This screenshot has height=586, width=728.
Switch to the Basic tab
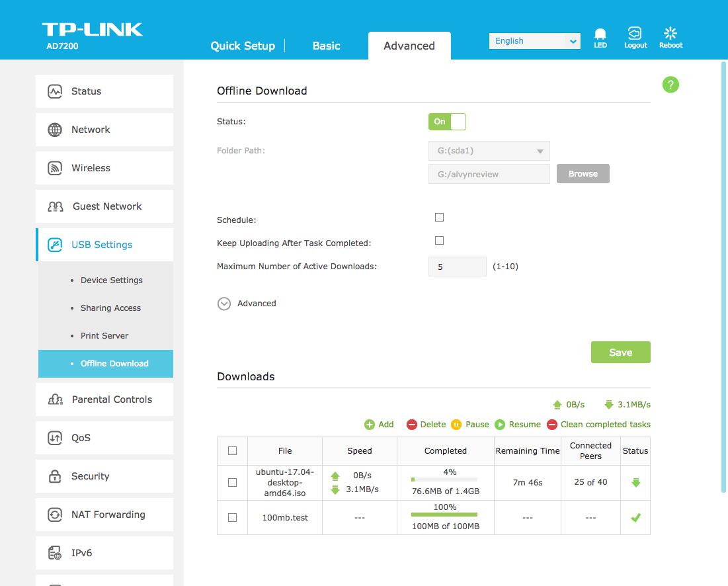click(x=326, y=46)
